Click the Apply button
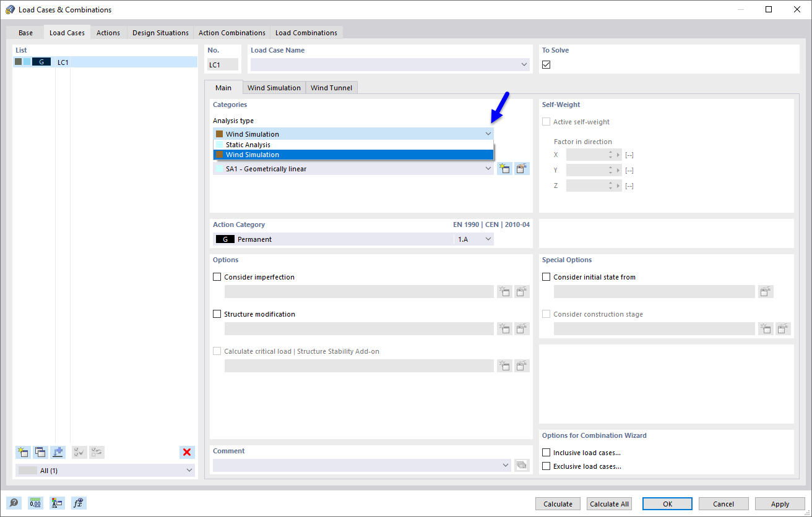The height and width of the screenshot is (517, 812). pyautogui.click(x=780, y=503)
